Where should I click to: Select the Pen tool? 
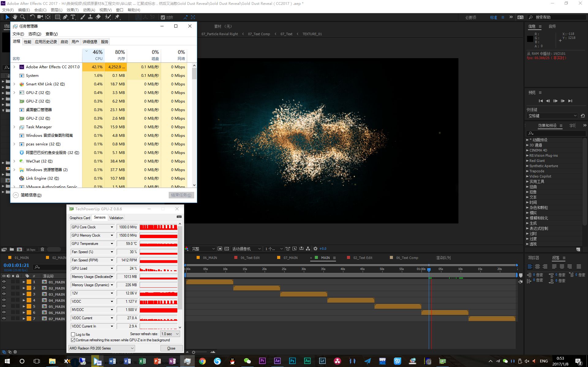click(x=65, y=17)
